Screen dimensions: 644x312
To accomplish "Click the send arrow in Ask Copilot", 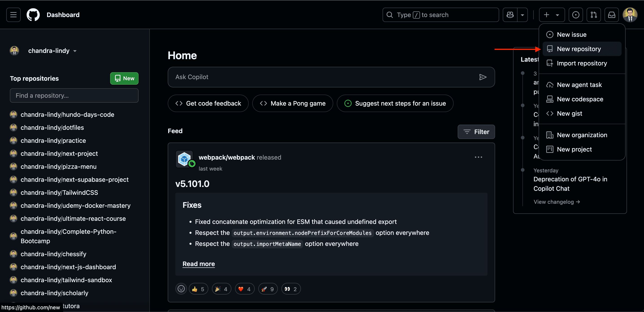I will [x=483, y=77].
